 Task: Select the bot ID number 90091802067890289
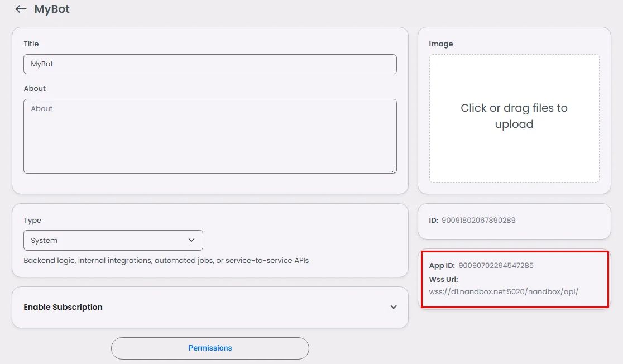478,220
